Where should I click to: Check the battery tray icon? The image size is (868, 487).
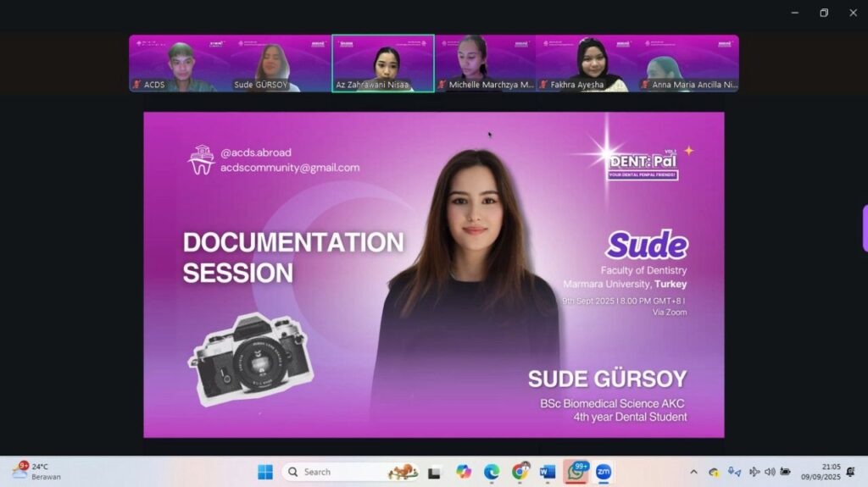tap(785, 472)
